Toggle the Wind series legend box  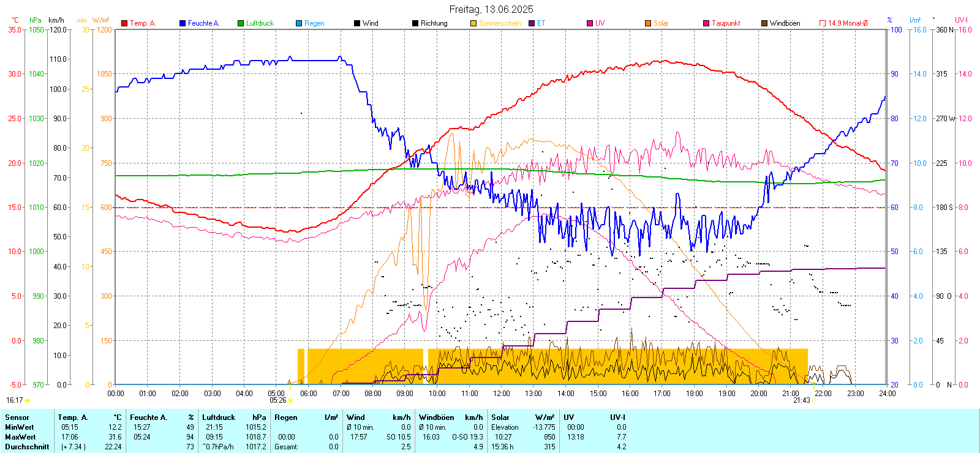(x=357, y=23)
